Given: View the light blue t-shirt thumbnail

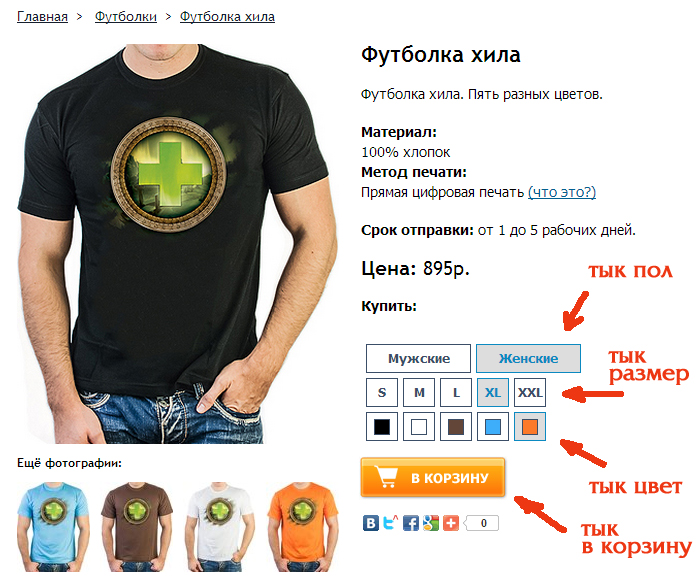Looking at the screenshot, I should [x=53, y=527].
